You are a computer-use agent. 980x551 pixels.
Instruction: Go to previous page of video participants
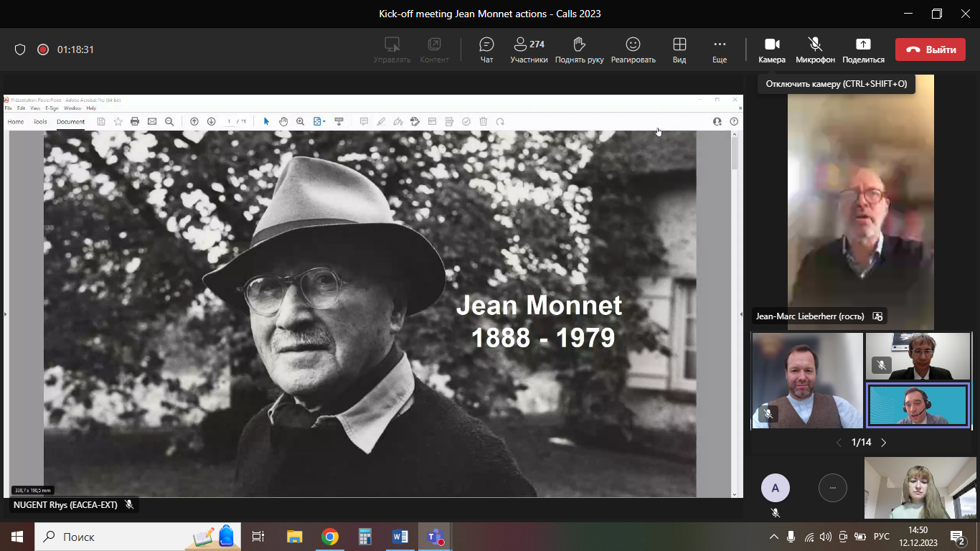point(839,443)
